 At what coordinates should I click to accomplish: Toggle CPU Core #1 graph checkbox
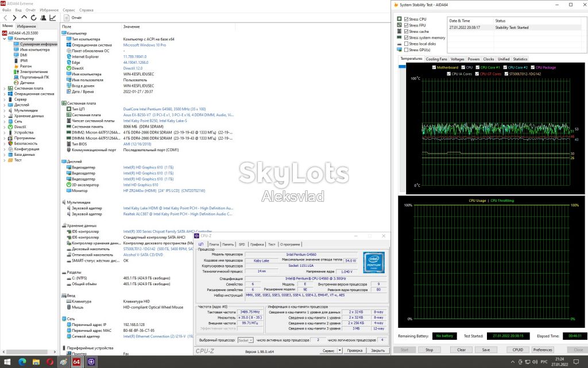click(x=478, y=68)
